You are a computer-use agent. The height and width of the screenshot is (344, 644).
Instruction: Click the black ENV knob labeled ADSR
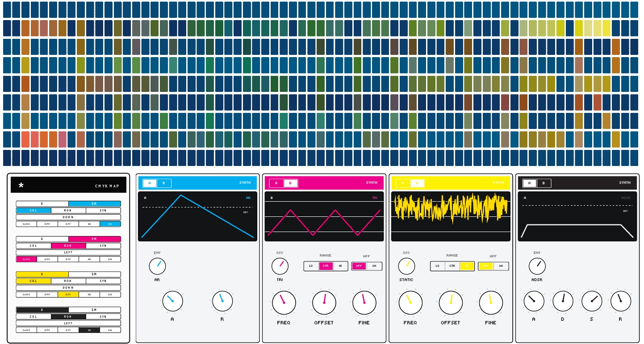(x=537, y=266)
